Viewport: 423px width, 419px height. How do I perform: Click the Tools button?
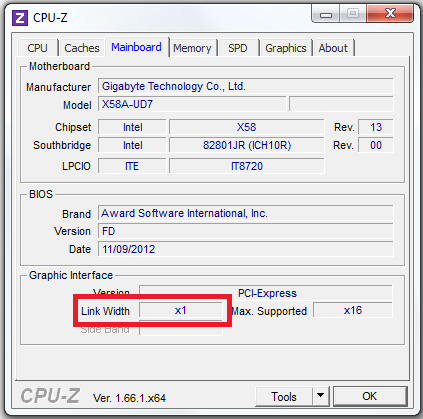click(284, 396)
